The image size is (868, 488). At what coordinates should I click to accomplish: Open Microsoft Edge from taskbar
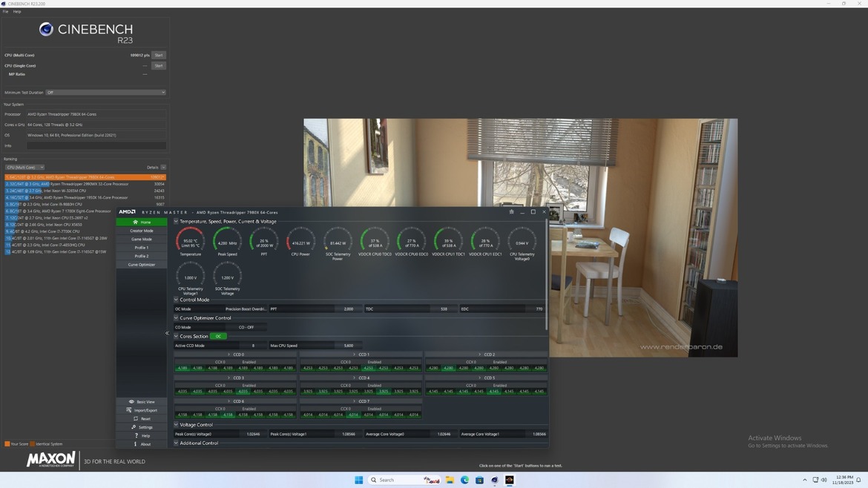[464, 480]
